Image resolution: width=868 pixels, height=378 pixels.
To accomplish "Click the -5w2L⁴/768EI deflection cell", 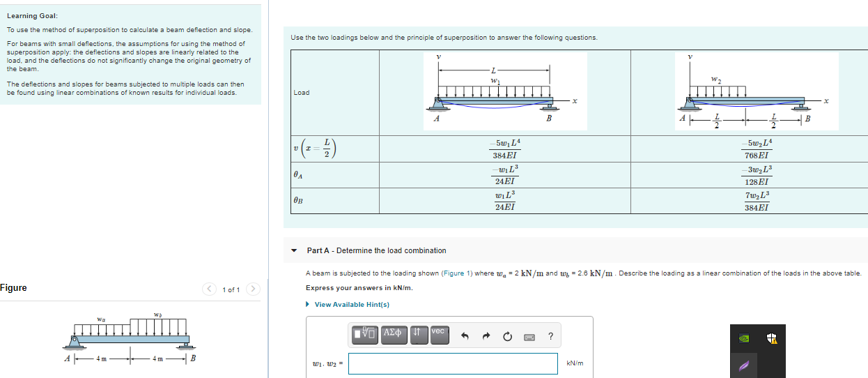I will [757, 149].
